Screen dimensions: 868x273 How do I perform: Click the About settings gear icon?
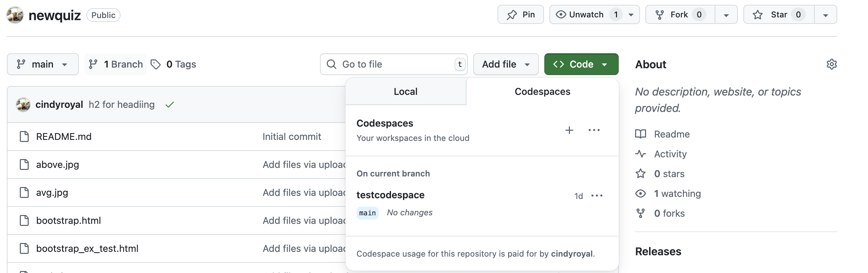(831, 64)
